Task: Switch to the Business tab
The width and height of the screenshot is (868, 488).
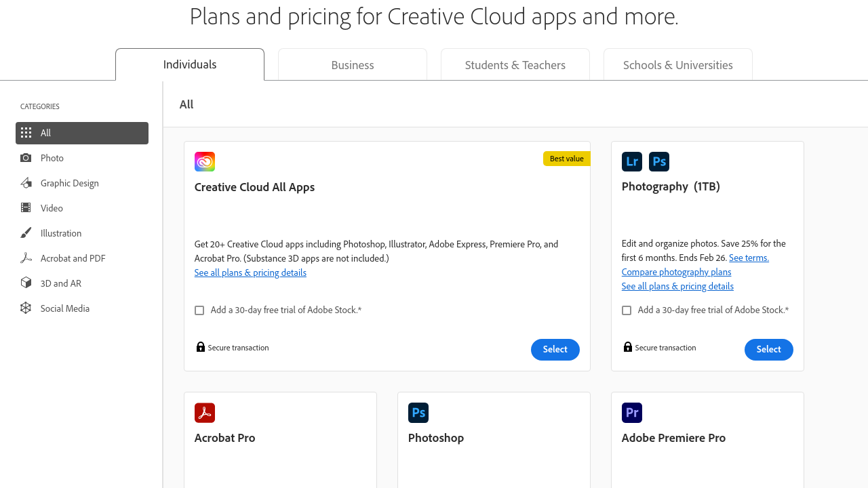Action: (353, 65)
